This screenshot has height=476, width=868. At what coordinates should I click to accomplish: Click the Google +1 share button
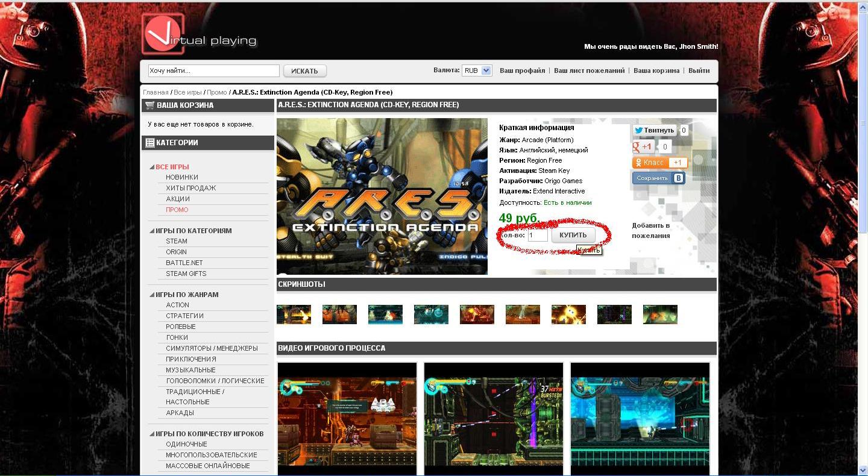pyautogui.click(x=643, y=146)
